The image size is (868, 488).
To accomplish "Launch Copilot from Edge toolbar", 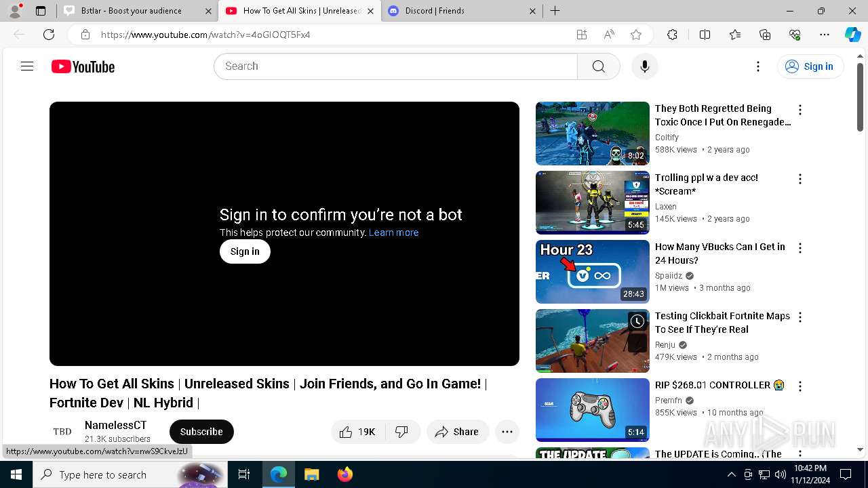I will click(x=852, y=35).
